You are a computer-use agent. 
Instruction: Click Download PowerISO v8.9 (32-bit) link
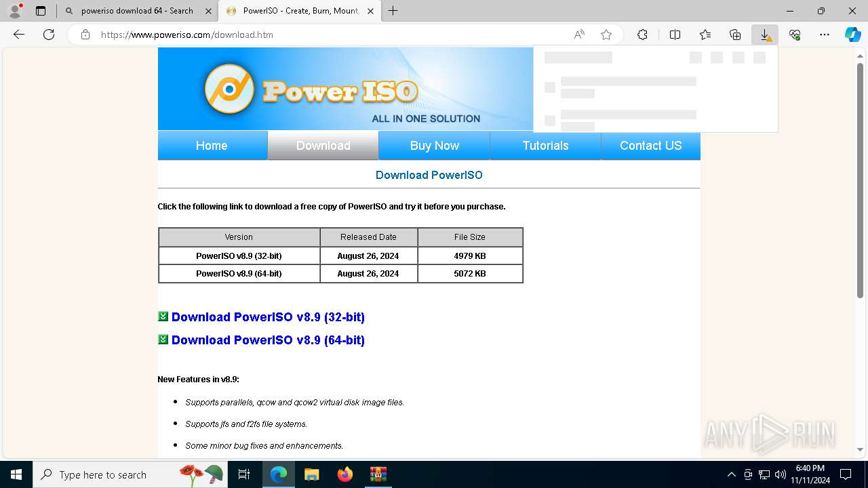point(268,317)
